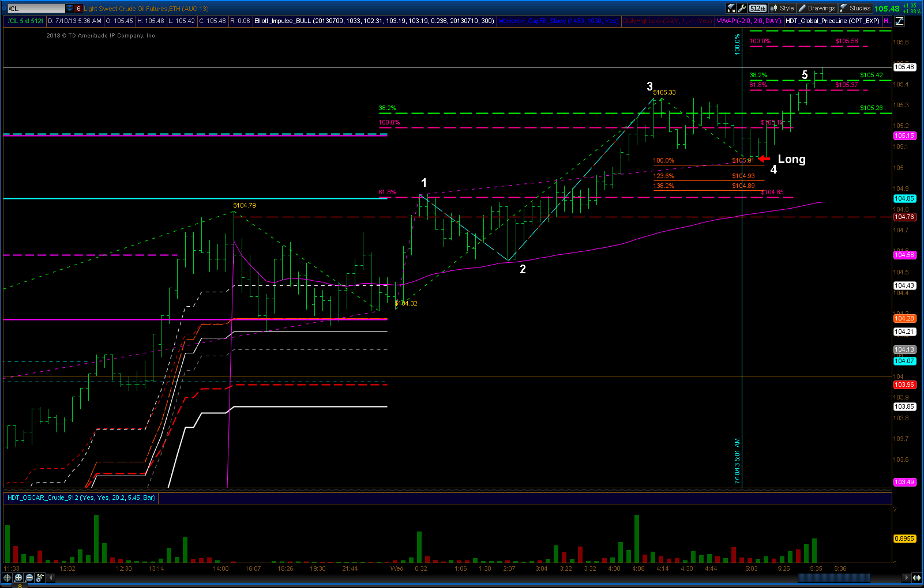Click the 103.49 magenta price bubble

[x=904, y=482]
